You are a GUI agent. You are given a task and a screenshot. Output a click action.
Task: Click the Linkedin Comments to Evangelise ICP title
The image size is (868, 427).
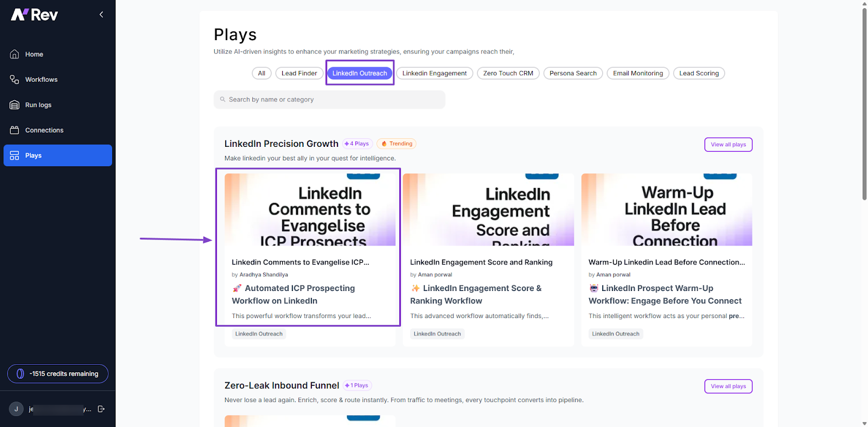[300, 262]
